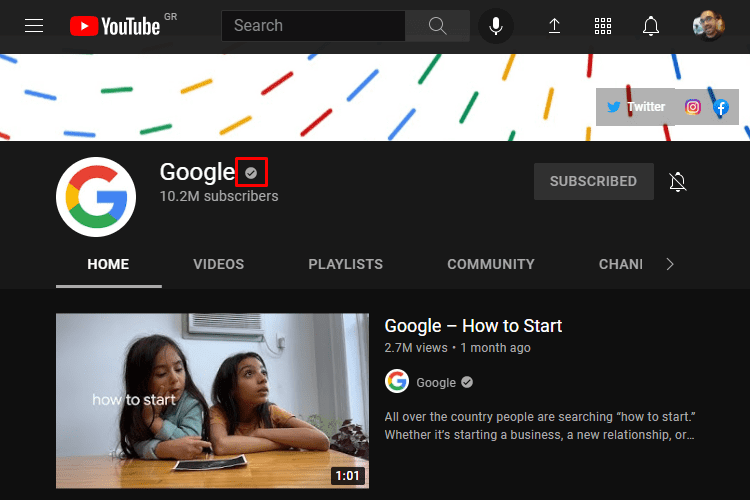This screenshot has width=750, height=500.
Task: Open video title 'Google – How to Start'
Action: 473,326
